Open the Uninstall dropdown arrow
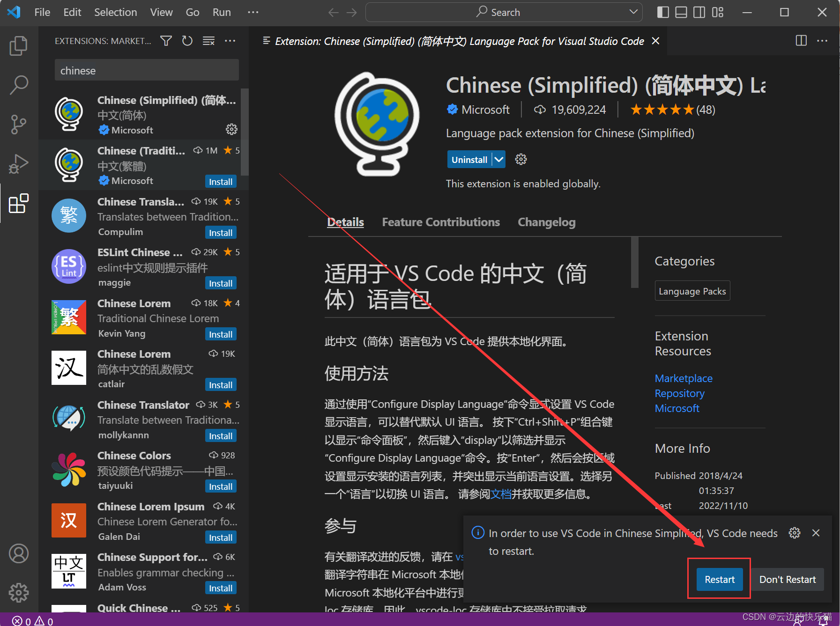The width and height of the screenshot is (840, 626). pos(498,159)
